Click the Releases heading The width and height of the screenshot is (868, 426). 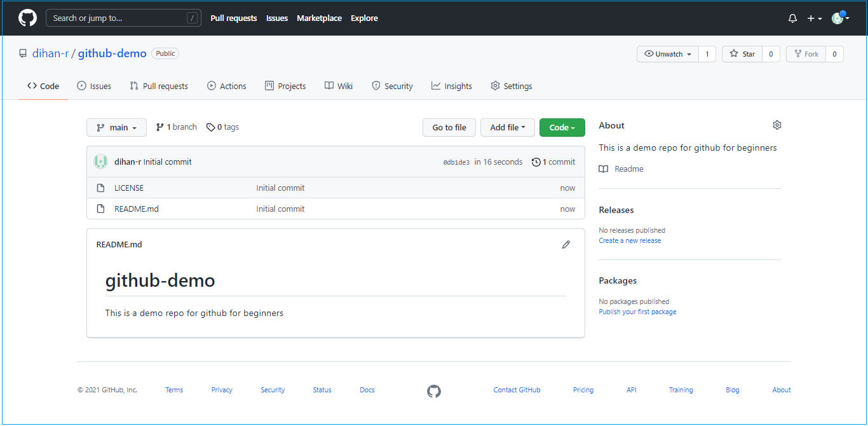click(x=616, y=210)
